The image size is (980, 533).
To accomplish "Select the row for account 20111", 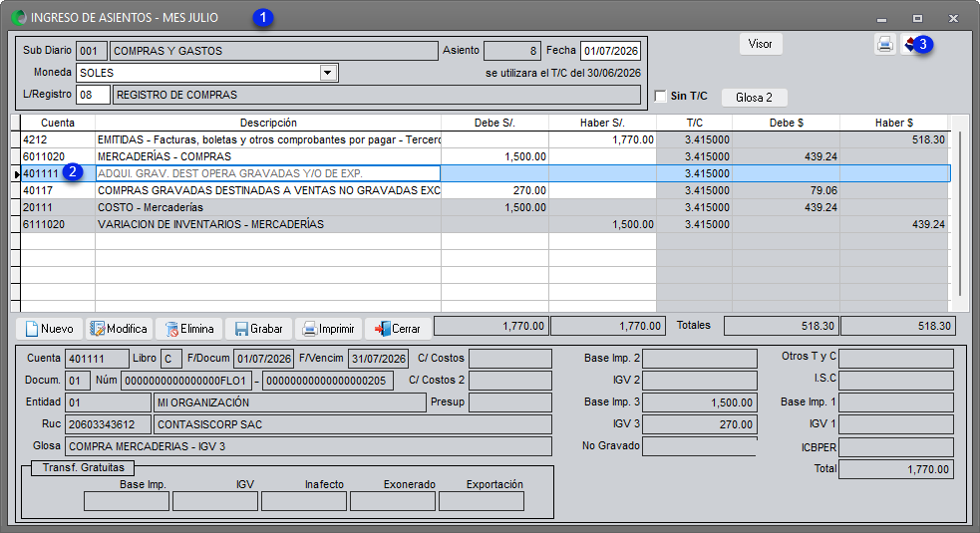I will click(485, 207).
